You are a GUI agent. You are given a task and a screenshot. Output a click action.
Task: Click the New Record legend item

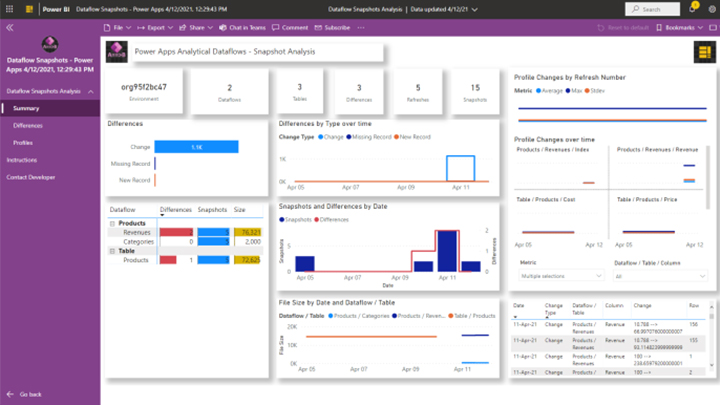[x=412, y=137]
